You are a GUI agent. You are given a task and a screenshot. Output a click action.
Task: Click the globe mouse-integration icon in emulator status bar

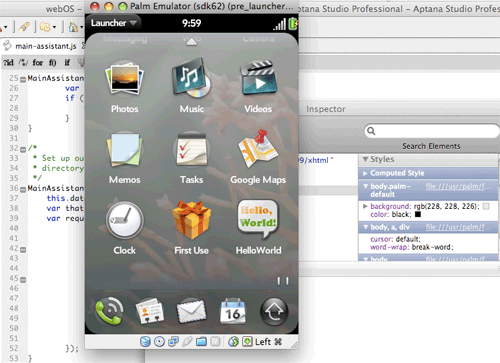[233, 342]
